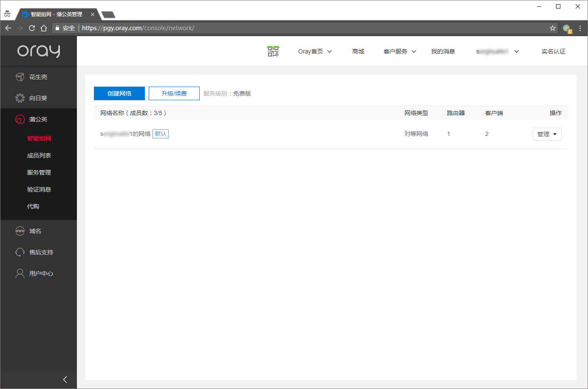Click the 网络类型 column header

[416, 113]
